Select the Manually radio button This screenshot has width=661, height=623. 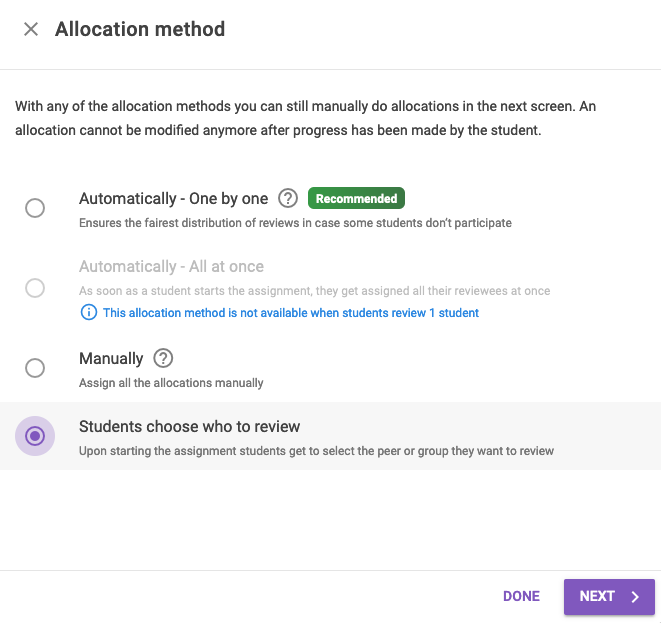[35, 368]
